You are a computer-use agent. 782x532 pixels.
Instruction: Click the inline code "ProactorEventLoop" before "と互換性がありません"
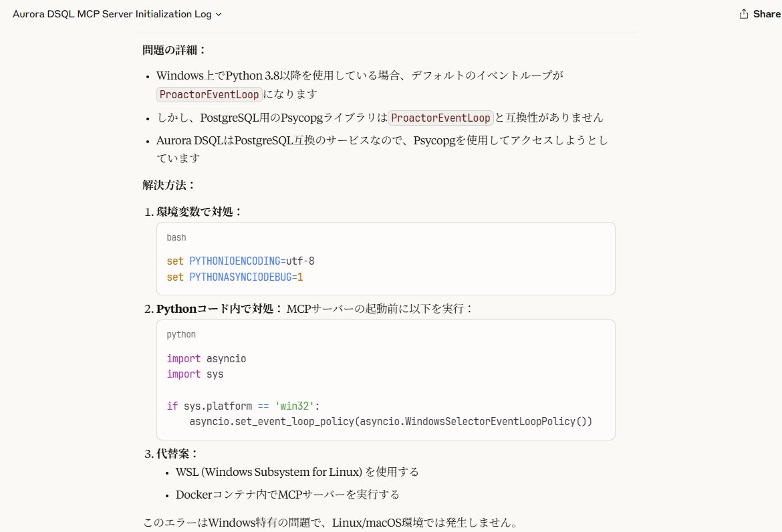440,118
